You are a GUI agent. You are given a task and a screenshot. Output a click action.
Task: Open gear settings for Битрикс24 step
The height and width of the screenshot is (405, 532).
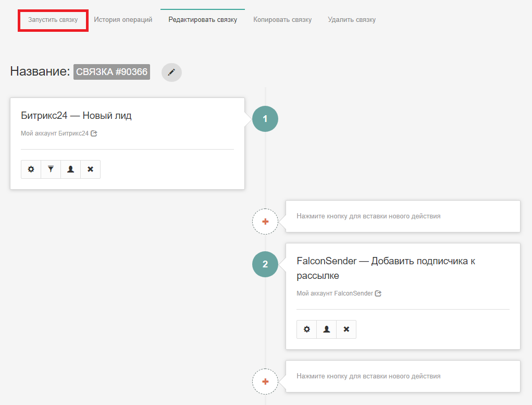coord(31,169)
